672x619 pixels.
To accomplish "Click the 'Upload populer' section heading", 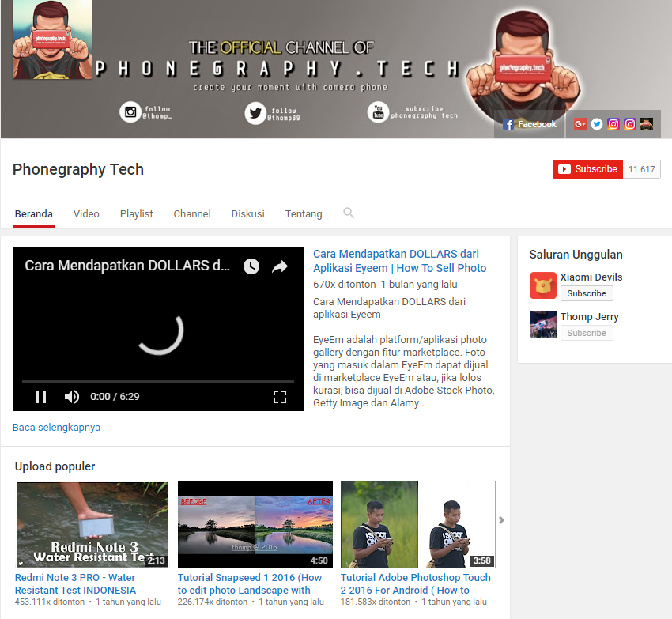I will pyautogui.click(x=55, y=466).
